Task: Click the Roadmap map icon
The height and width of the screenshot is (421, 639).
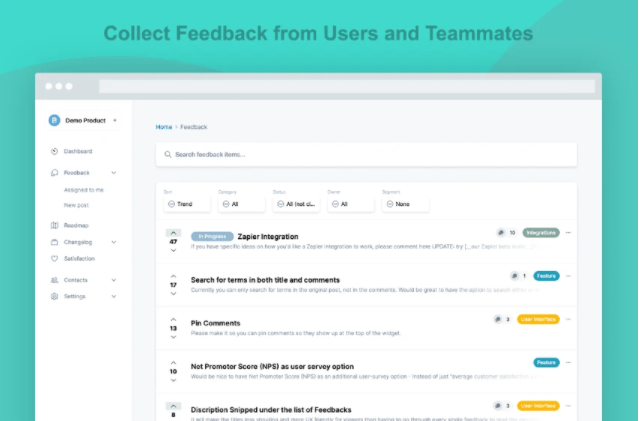Action: [54, 226]
